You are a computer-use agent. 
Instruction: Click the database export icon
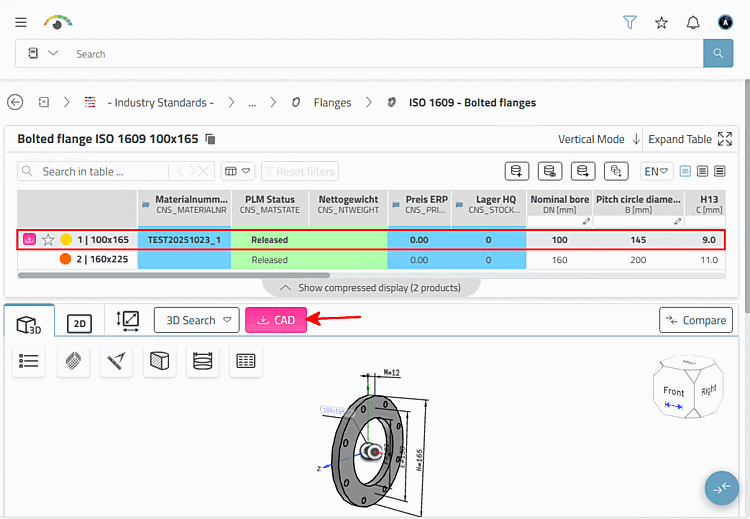(583, 171)
